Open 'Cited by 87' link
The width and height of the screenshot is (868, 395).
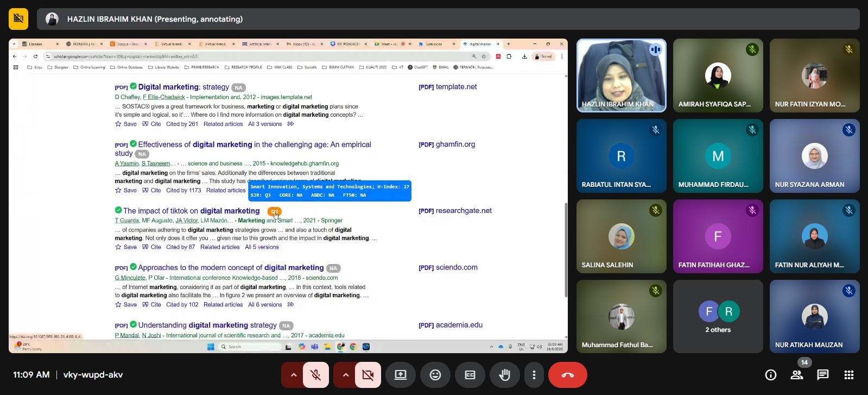pos(180,247)
